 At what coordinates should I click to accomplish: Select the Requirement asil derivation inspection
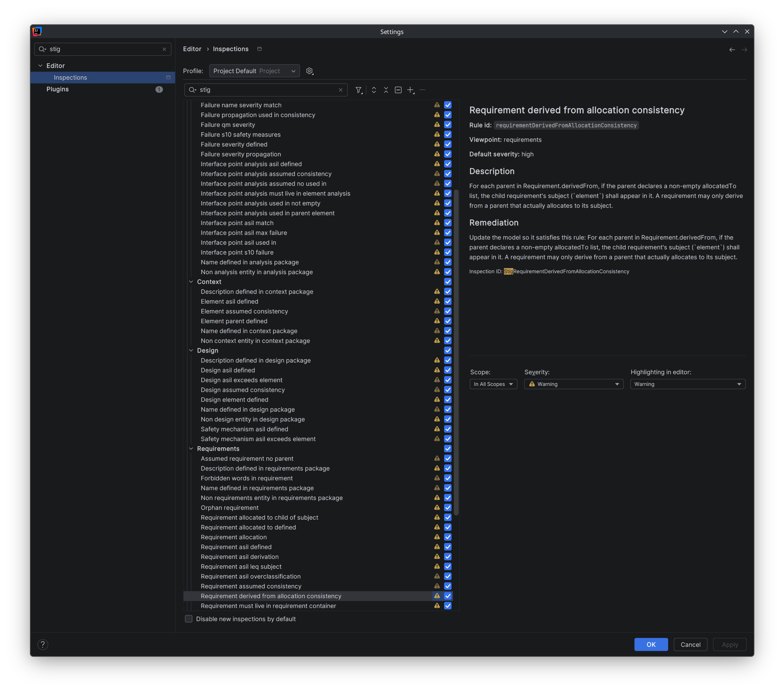(x=318, y=557)
